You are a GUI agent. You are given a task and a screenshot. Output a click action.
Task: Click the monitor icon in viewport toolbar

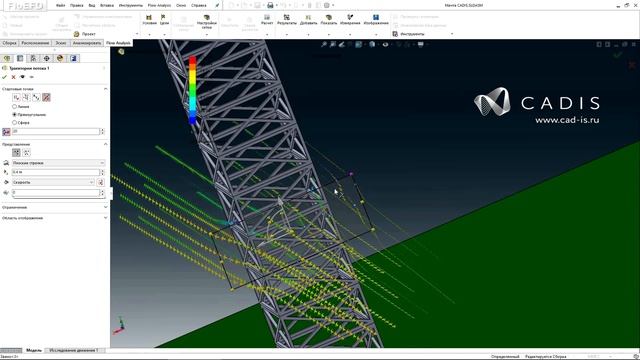pos(420,44)
